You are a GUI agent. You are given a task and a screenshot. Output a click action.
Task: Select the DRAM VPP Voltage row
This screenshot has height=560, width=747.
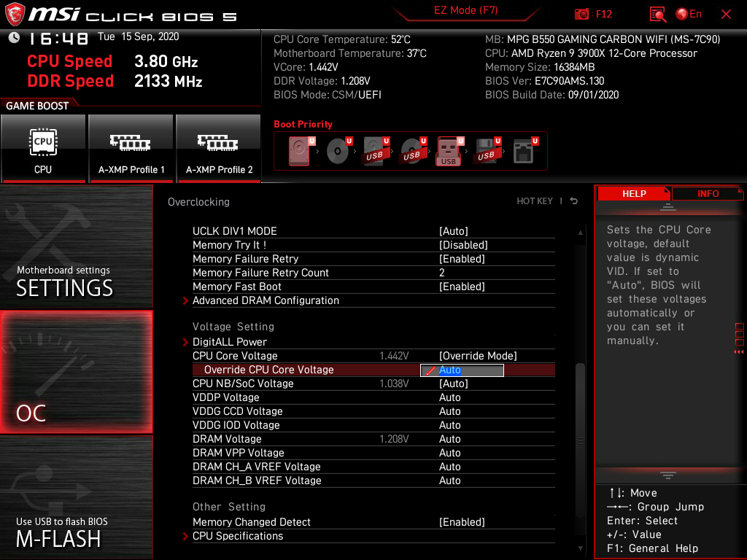coord(373,452)
